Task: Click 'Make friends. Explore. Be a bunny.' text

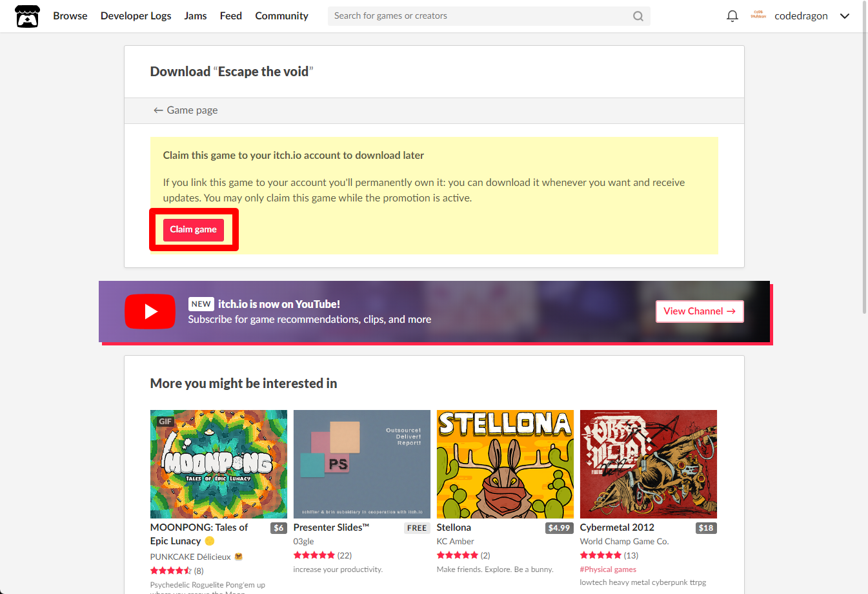Action: click(495, 569)
